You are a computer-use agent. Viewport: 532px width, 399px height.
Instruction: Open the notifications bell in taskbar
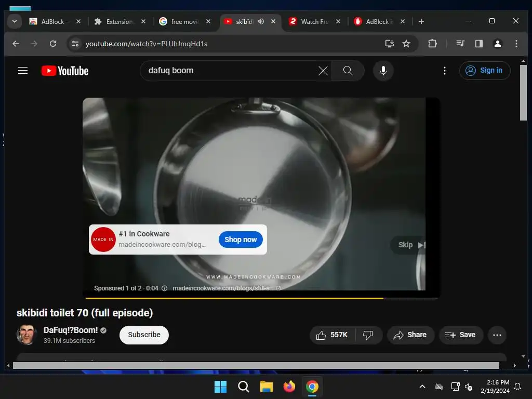[518, 387]
